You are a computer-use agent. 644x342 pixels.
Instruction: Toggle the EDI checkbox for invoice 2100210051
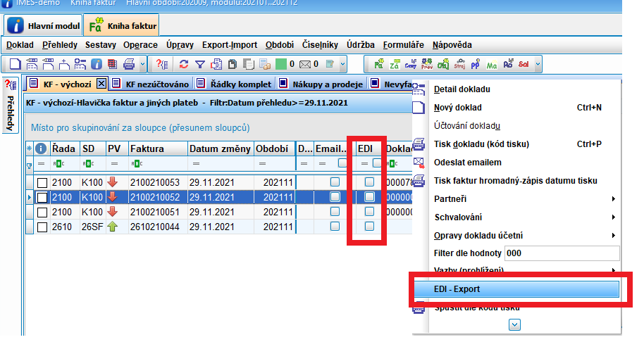369,211
